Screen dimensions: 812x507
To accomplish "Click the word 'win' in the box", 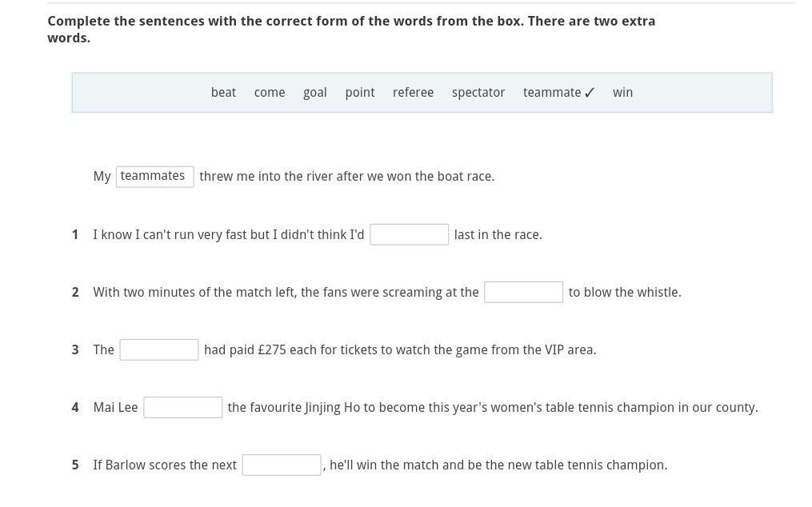I will 622,92.
